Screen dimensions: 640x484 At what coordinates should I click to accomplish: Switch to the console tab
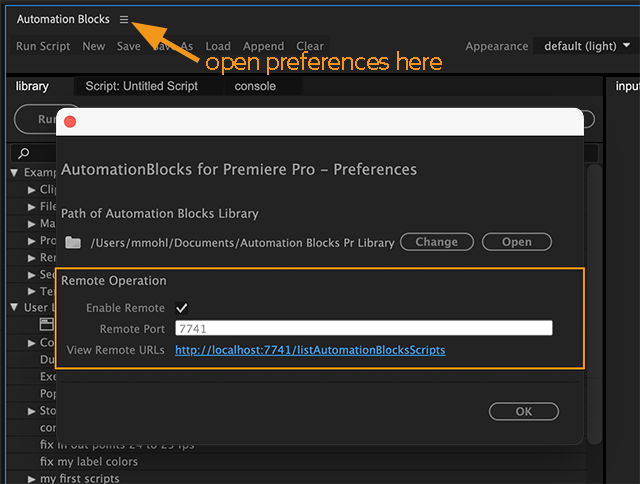coord(255,86)
